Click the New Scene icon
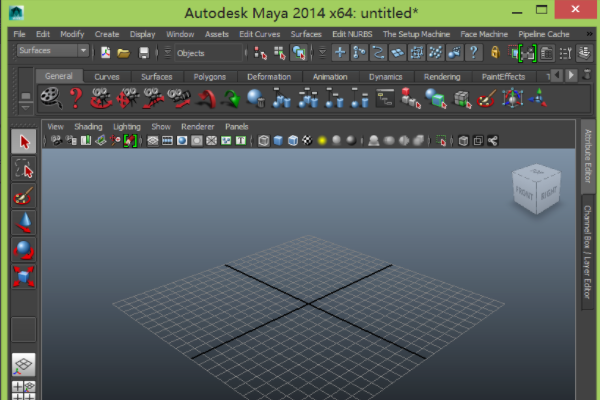 [106, 52]
